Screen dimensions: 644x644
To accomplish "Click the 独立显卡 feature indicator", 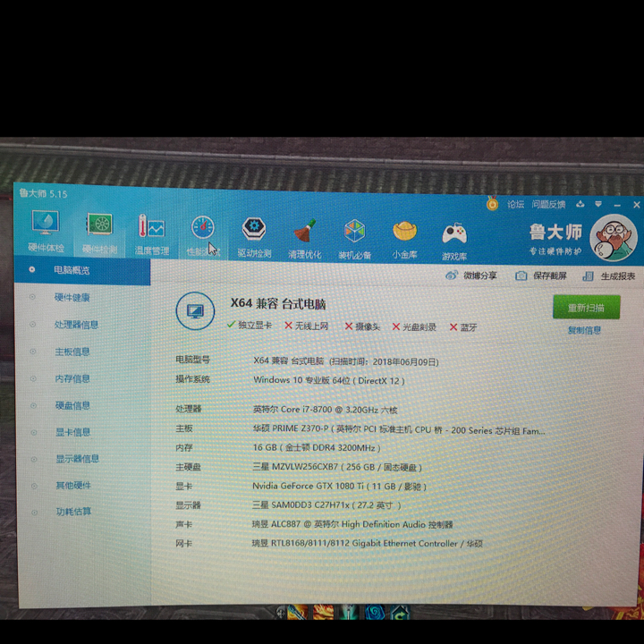I will tap(250, 326).
